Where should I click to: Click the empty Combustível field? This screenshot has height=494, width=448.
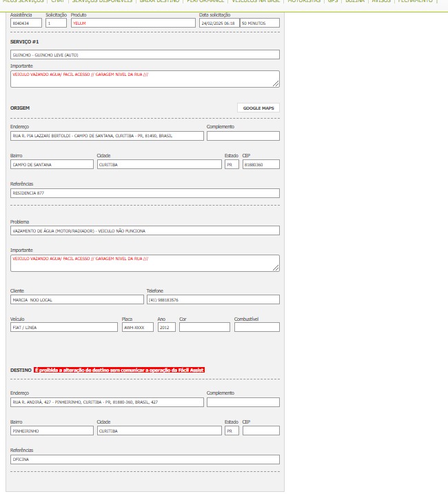(257, 327)
